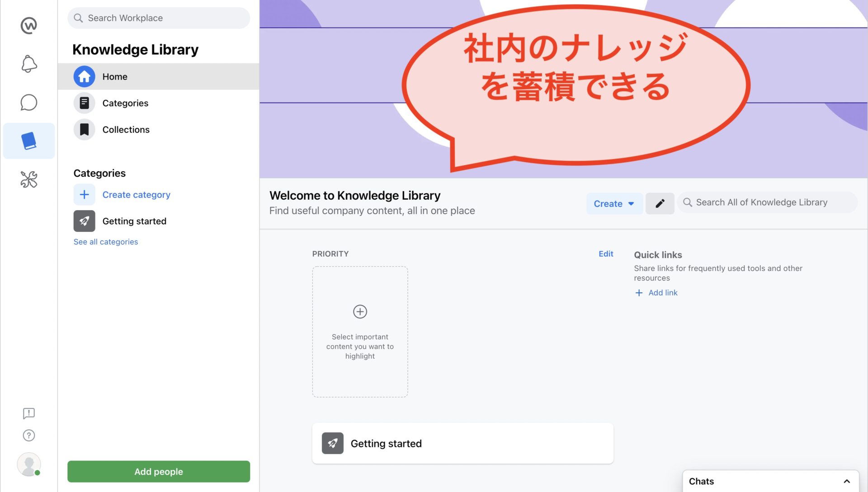Click the Categories document icon
The image size is (868, 492).
85,103
